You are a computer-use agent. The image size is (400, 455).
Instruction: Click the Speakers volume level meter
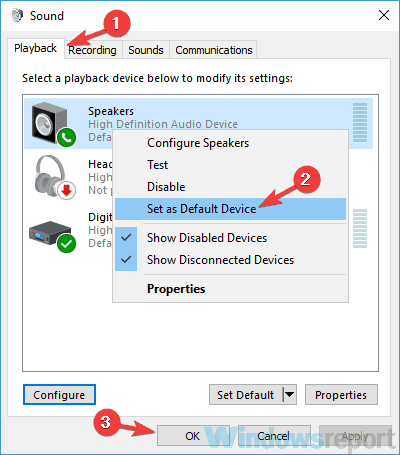pyautogui.click(x=360, y=122)
